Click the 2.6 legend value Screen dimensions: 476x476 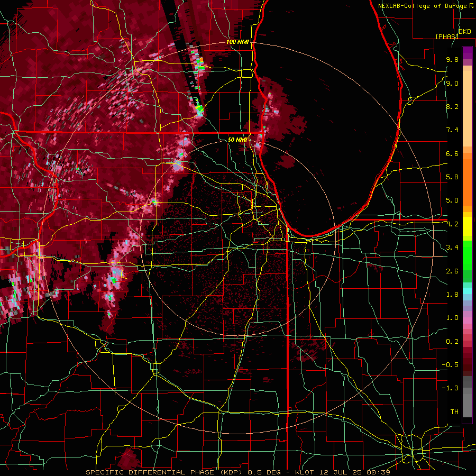452,271
